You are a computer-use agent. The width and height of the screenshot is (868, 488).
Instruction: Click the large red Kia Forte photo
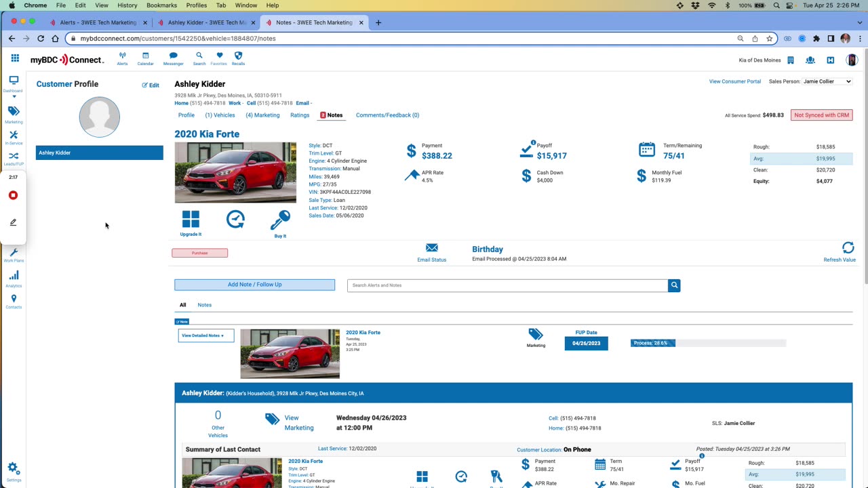235,172
